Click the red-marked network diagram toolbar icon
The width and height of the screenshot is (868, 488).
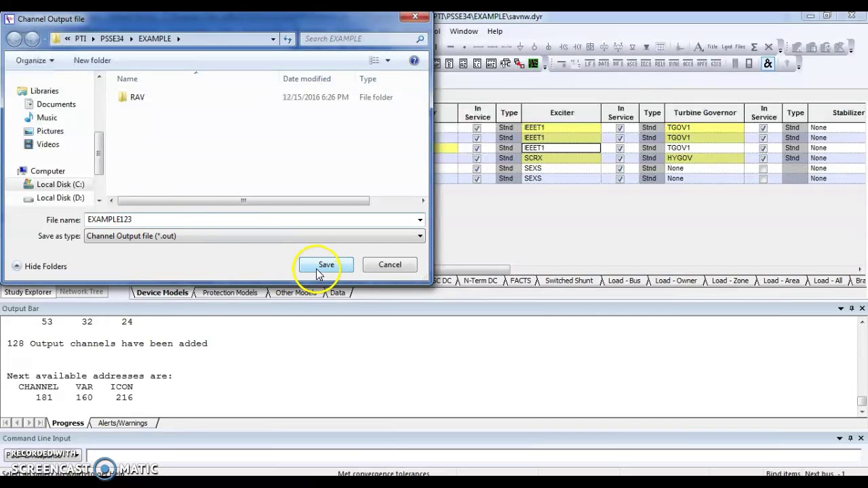[519, 63]
